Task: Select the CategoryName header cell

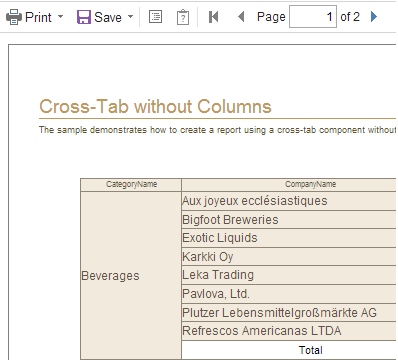Action: pyautogui.click(x=131, y=185)
